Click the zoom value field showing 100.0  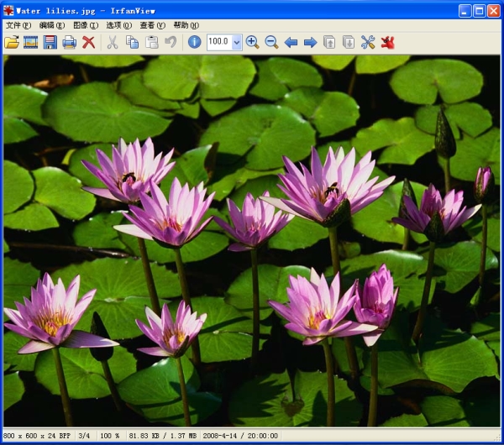[219, 42]
